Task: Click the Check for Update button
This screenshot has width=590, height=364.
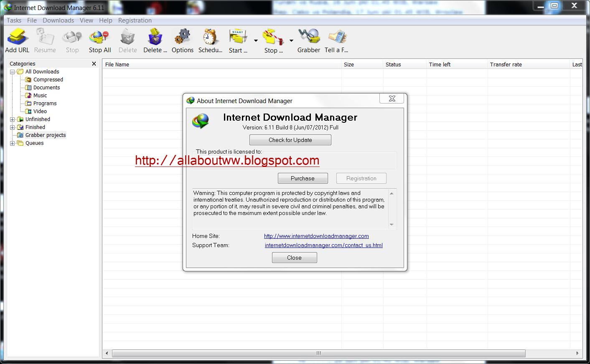Action: point(290,140)
